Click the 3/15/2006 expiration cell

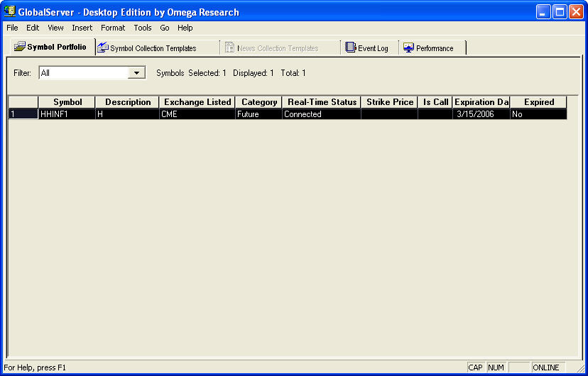click(481, 114)
